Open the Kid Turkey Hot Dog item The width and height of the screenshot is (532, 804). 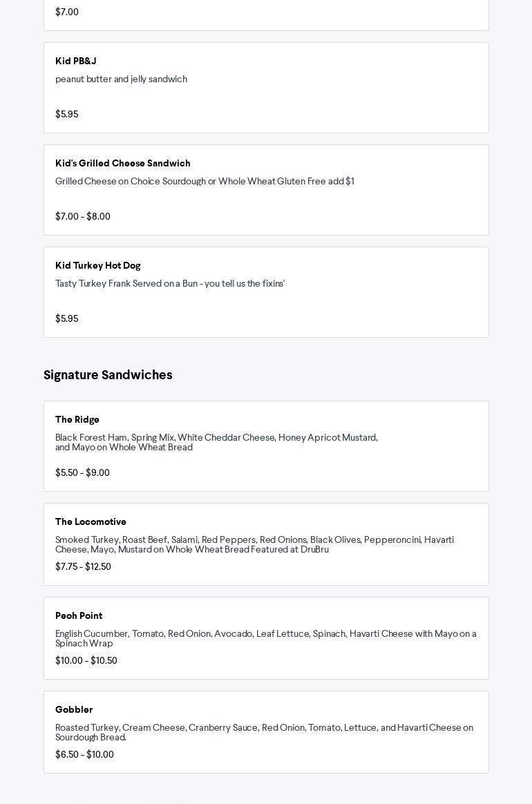coord(98,266)
